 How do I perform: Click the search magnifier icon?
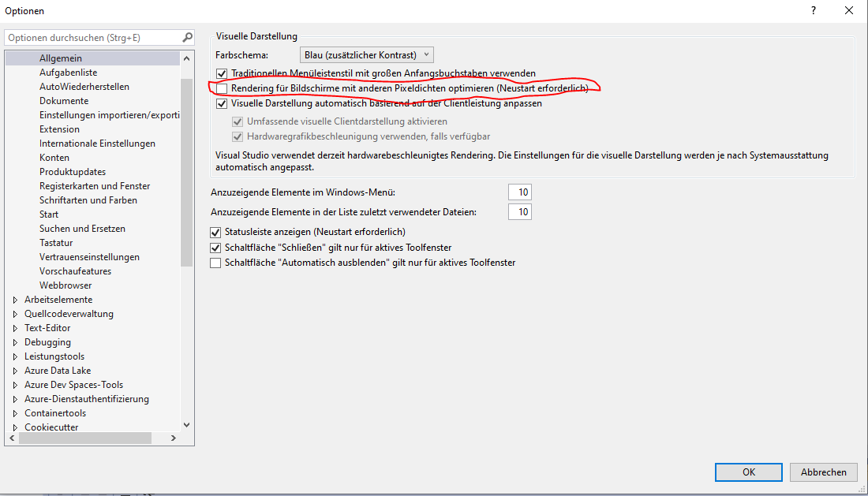tap(187, 36)
